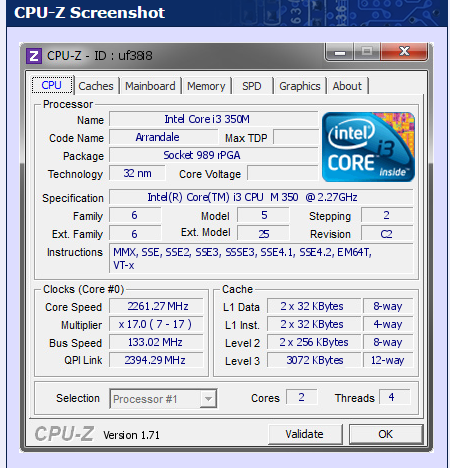Click the Arrandale code name value
The image size is (450, 469).
pos(164,137)
